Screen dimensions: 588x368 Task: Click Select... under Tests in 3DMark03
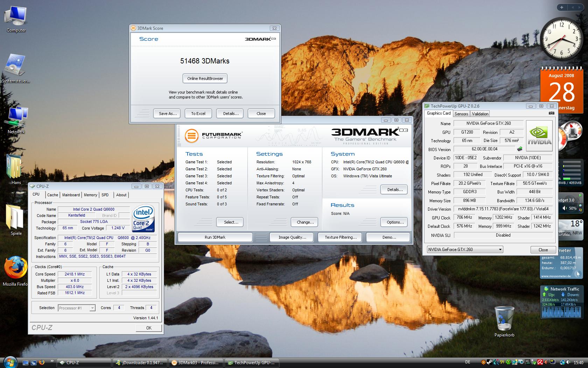(x=230, y=222)
